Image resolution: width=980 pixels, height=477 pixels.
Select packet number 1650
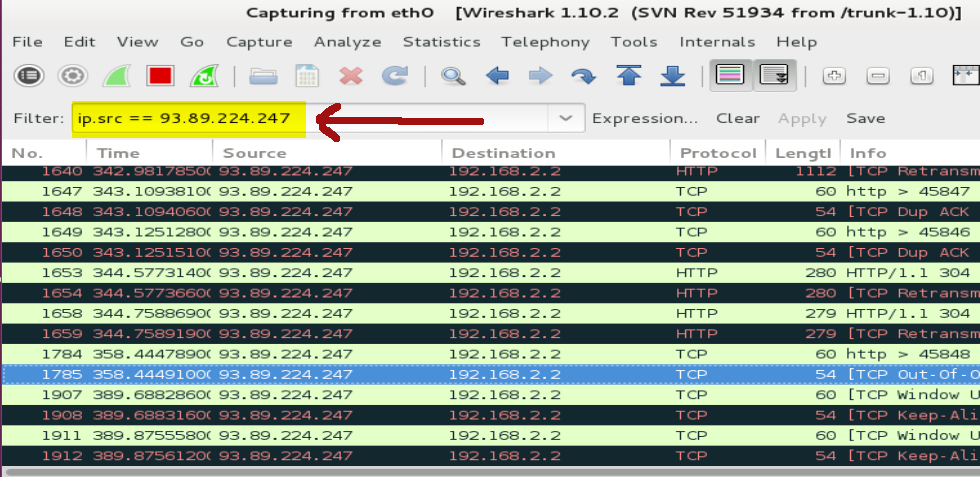click(x=490, y=252)
